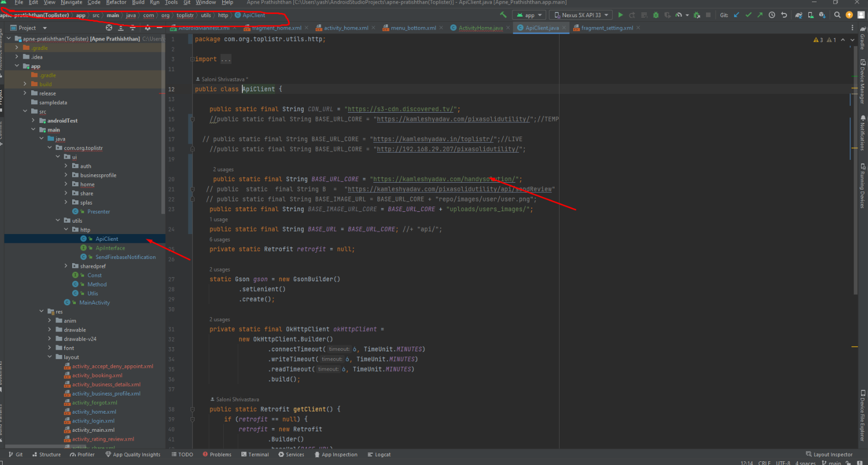This screenshot has width=868, height=465.
Task: Click Apply Changes and Restart Activity icon
Action: click(632, 15)
